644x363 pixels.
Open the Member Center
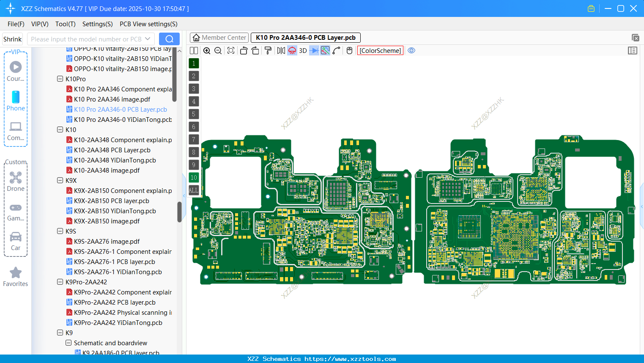point(219,37)
